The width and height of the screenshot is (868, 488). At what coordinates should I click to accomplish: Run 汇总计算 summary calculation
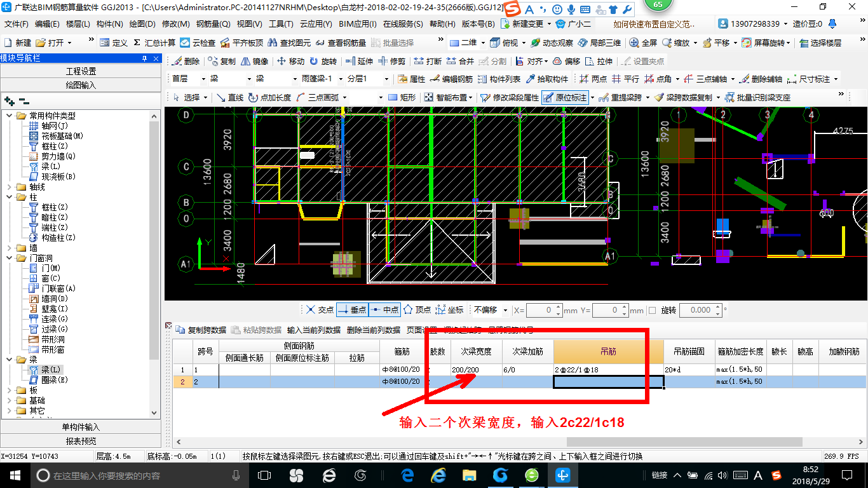[154, 43]
